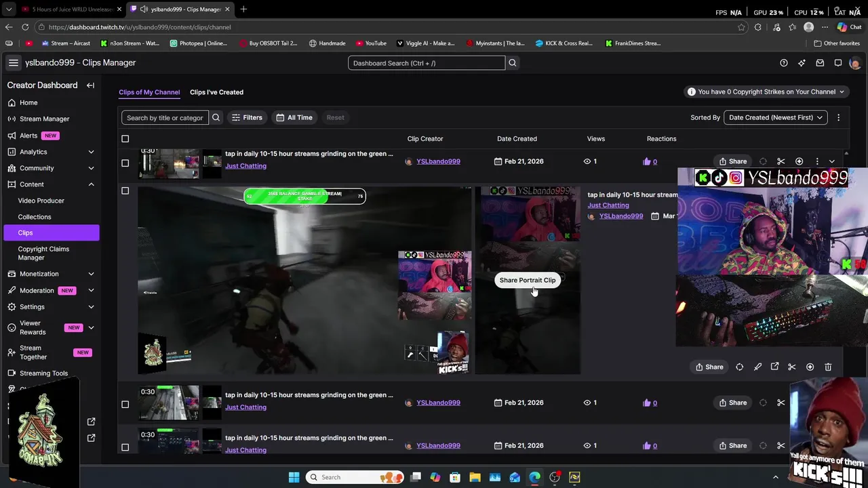Image resolution: width=868 pixels, height=488 pixels.
Task: Expand the Community sidebar section
Action: [91, 168]
